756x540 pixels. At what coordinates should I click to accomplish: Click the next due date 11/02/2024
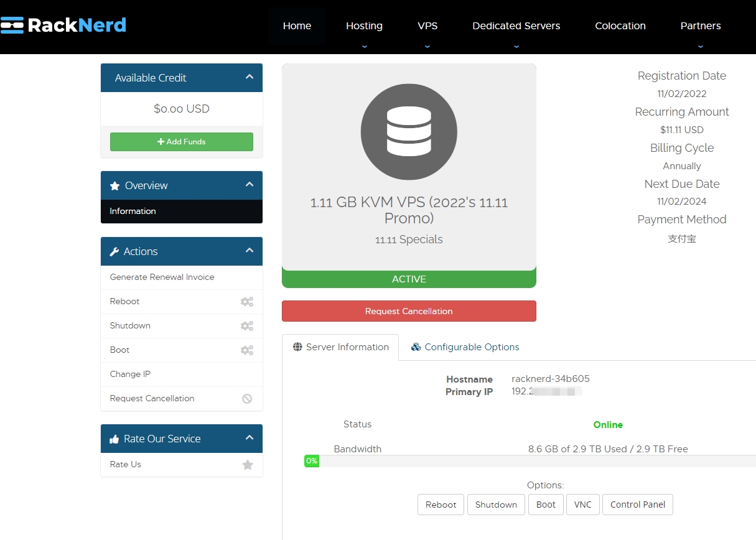[x=682, y=202]
